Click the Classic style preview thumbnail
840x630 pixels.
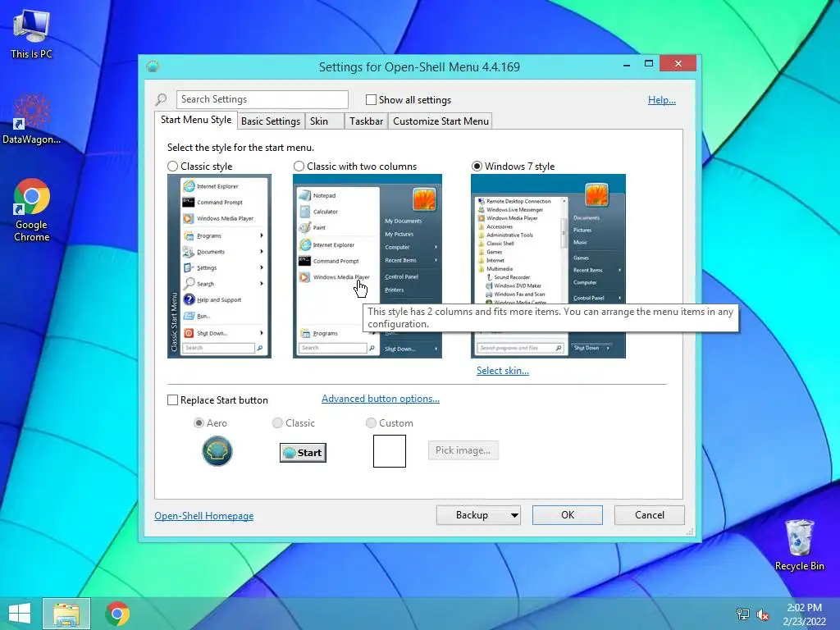click(x=219, y=267)
